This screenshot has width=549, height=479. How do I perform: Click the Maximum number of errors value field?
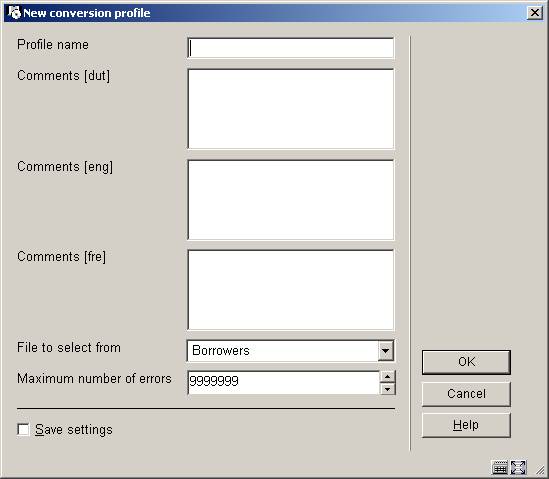coord(284,382)
